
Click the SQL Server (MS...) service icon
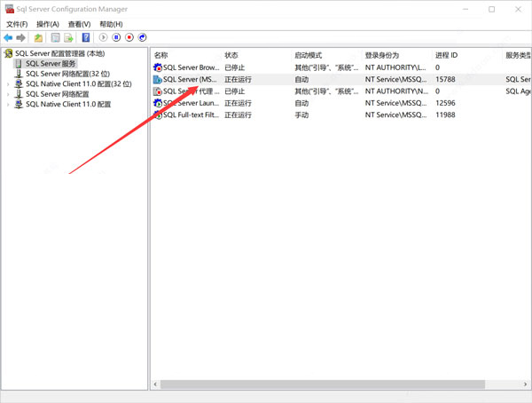tap(158, 80)
